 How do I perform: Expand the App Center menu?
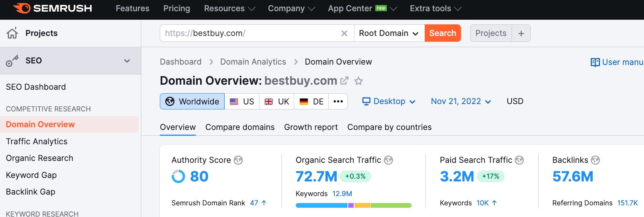pyautogui.click(x=363, y=9)
